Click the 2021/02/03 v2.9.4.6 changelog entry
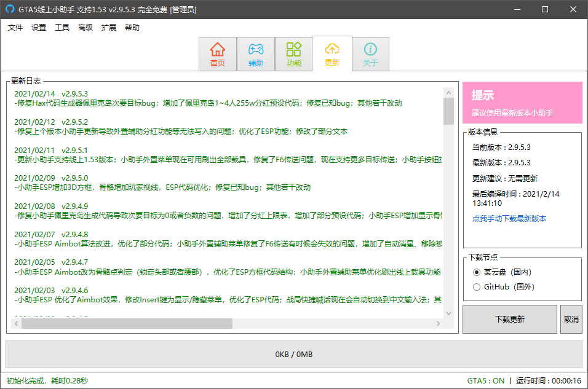The height and width of the screenshot is (389, 588). [228, 295]
